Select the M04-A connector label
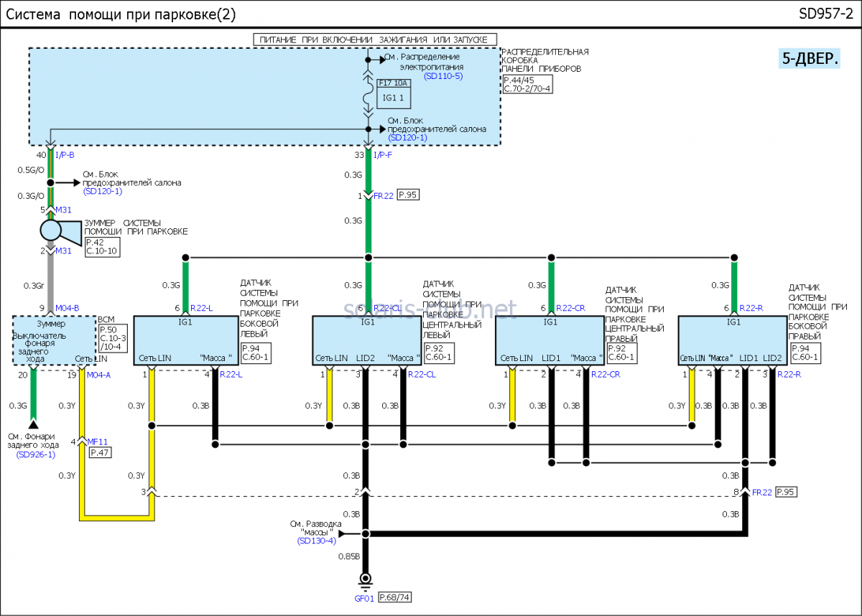The width and height of the screenshot is (862, 616). [x=98, y=374]
